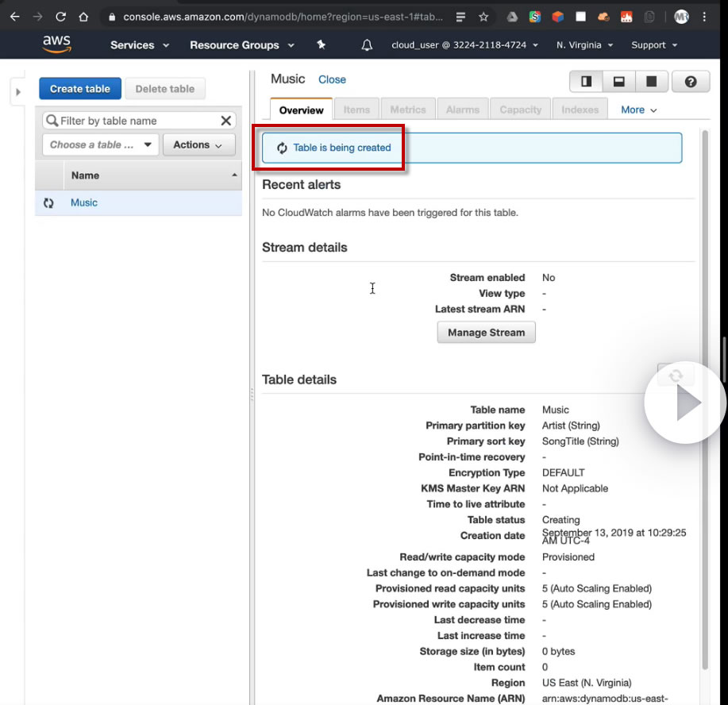The width and height of the screenshot is (728, 705).
Task: Expand the More tabs dropdown
Action: [x=638, y=110]
